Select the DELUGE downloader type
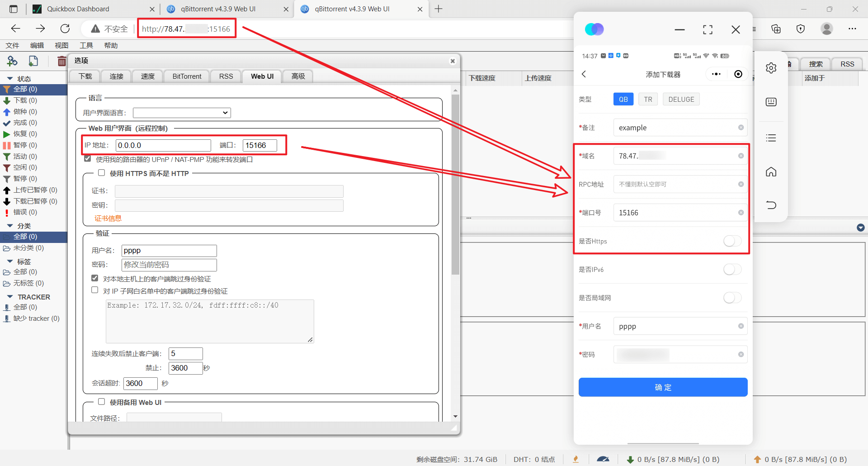 click(x=681, y=99)
